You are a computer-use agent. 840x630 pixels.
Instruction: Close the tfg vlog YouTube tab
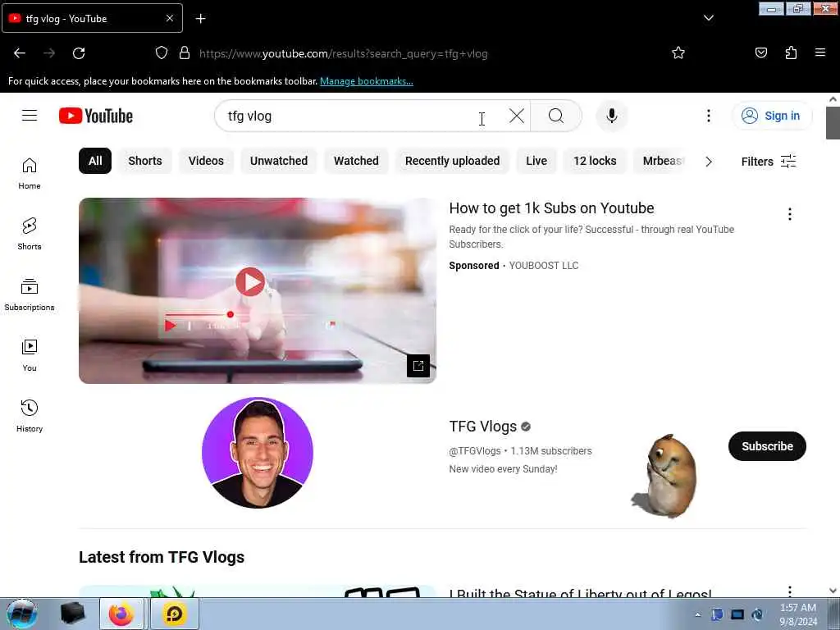point(169,18)
